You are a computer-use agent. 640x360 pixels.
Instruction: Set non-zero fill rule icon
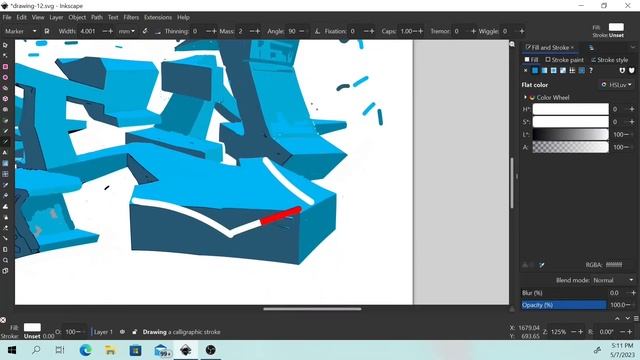(632, 71)
